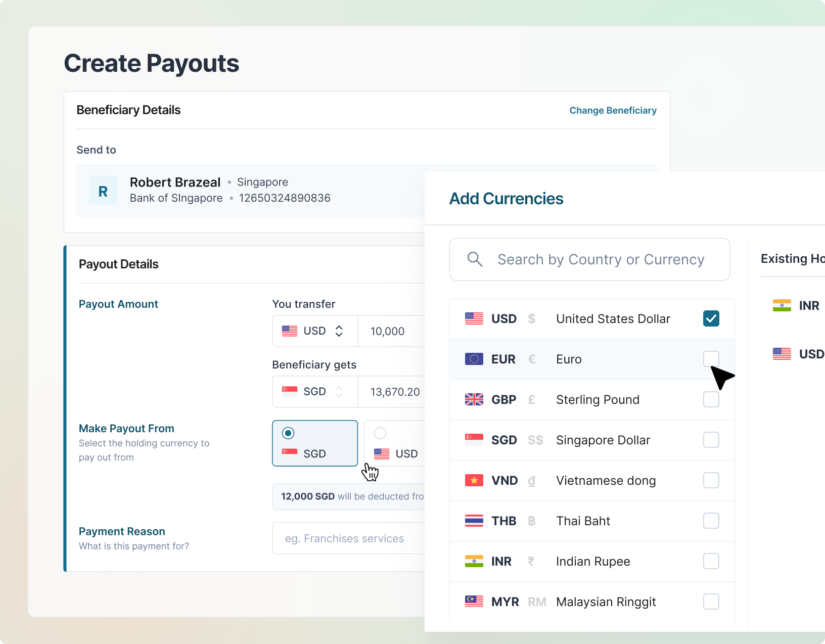Click the EU flag in the Euro row
This screenshot has width=825, height=644.
click(474, 359)
